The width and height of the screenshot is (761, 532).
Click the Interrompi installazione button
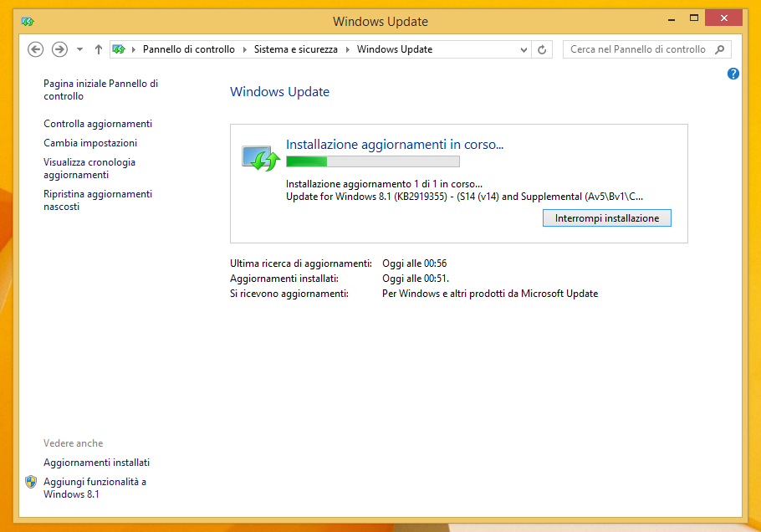coord(606,218)
